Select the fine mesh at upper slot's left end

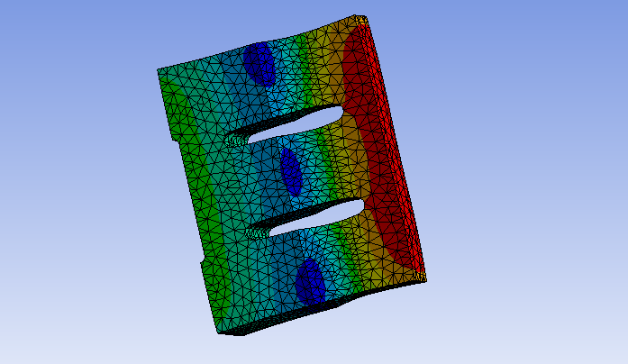[x=239, y=139]
